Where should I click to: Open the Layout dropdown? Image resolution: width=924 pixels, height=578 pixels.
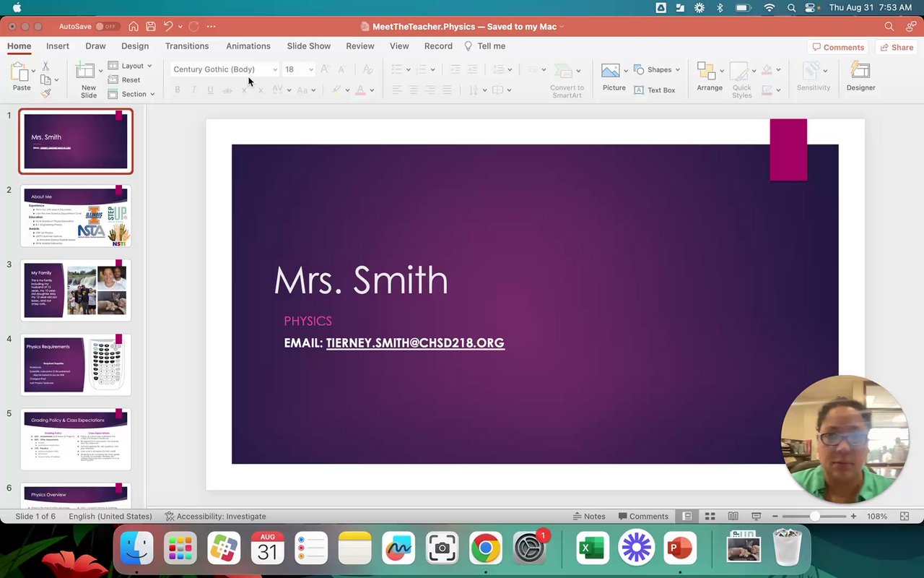tap(130, 66)
